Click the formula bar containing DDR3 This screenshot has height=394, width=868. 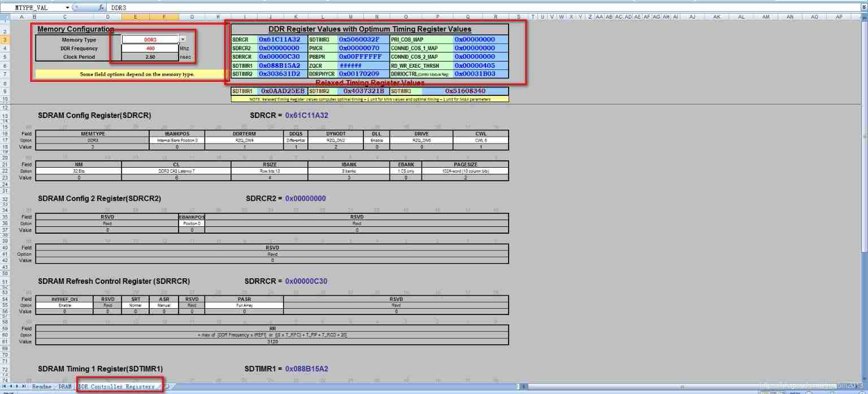[x=452, y=7]
